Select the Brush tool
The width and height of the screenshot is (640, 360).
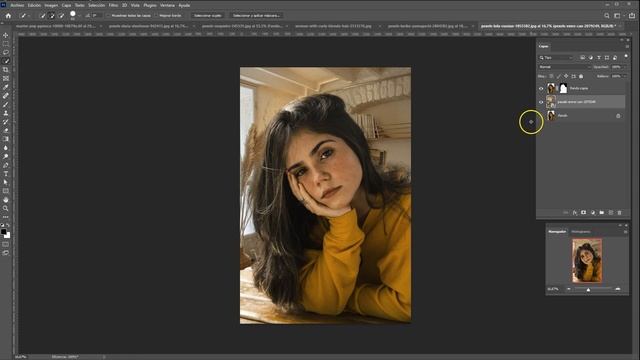pos(6,104)
